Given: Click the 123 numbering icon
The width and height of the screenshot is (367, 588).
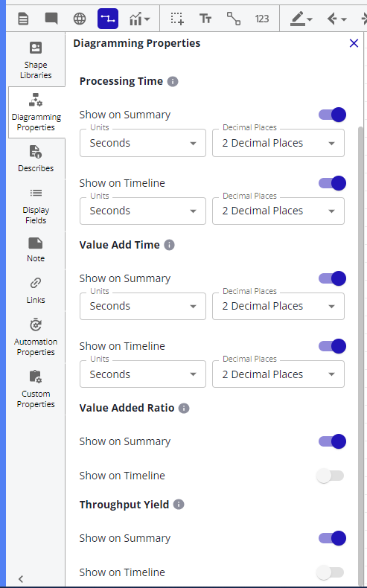Looking at the screenshot, I should (261, 19).
